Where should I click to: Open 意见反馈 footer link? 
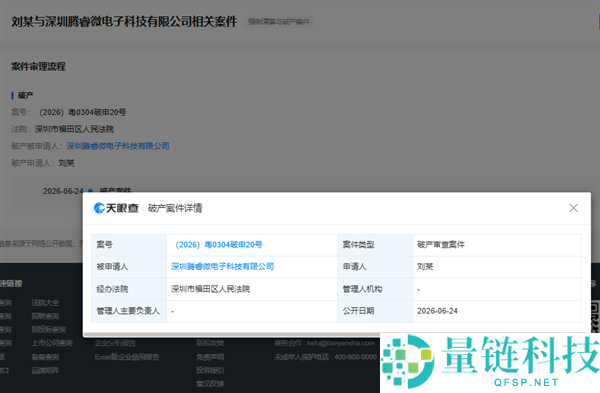pos(210,383)
